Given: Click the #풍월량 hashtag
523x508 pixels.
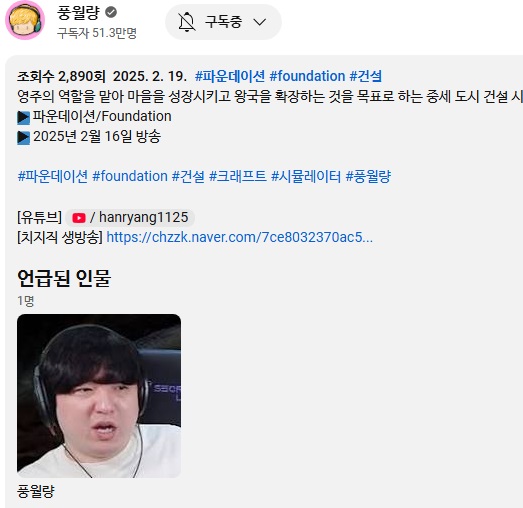Looking at the screenshot, I should (368, 176).
